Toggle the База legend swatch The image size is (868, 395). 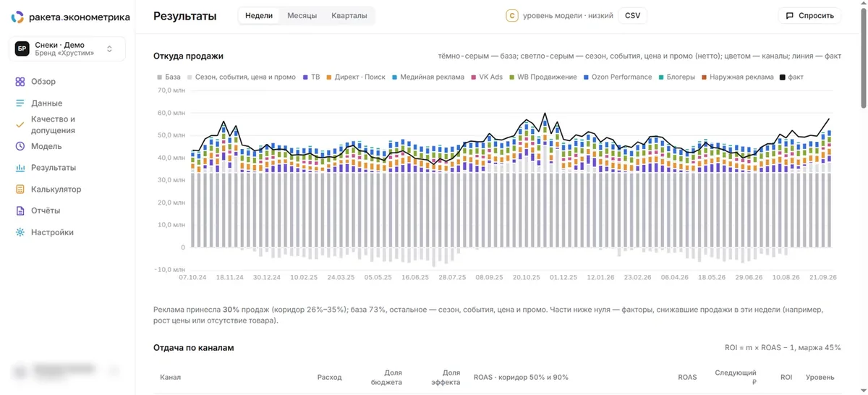159,77
